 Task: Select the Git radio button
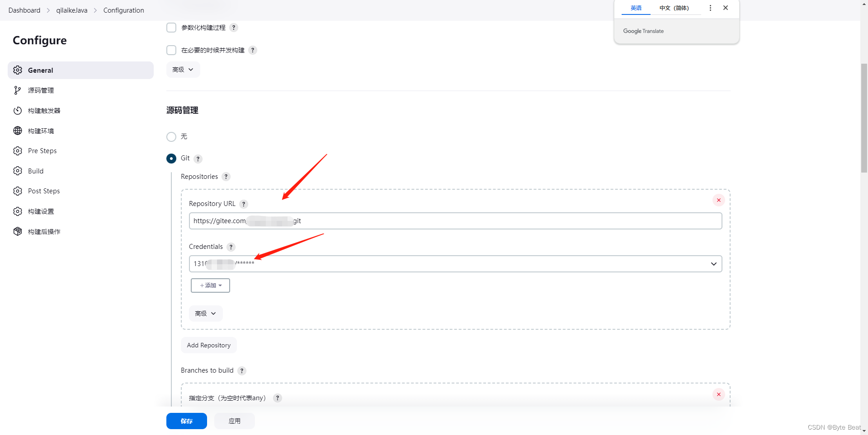171,159
